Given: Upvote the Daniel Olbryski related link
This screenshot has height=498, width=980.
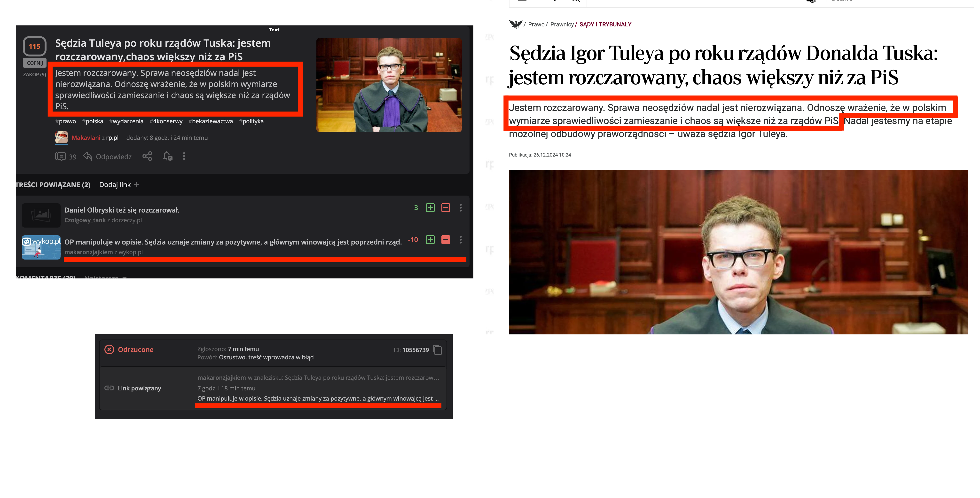Looking at the screenshot, I should pos(430,208).
